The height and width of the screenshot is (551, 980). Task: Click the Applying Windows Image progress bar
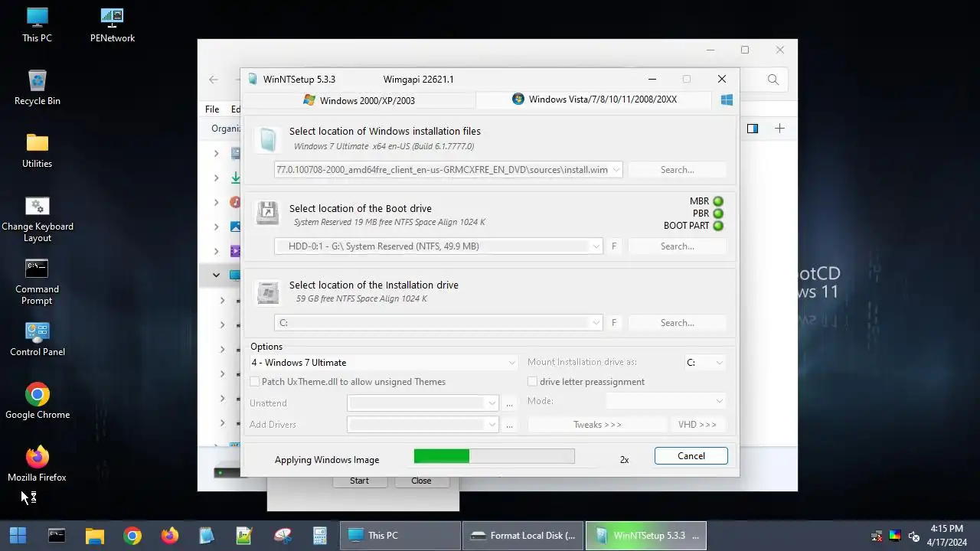tap(494, 456)
